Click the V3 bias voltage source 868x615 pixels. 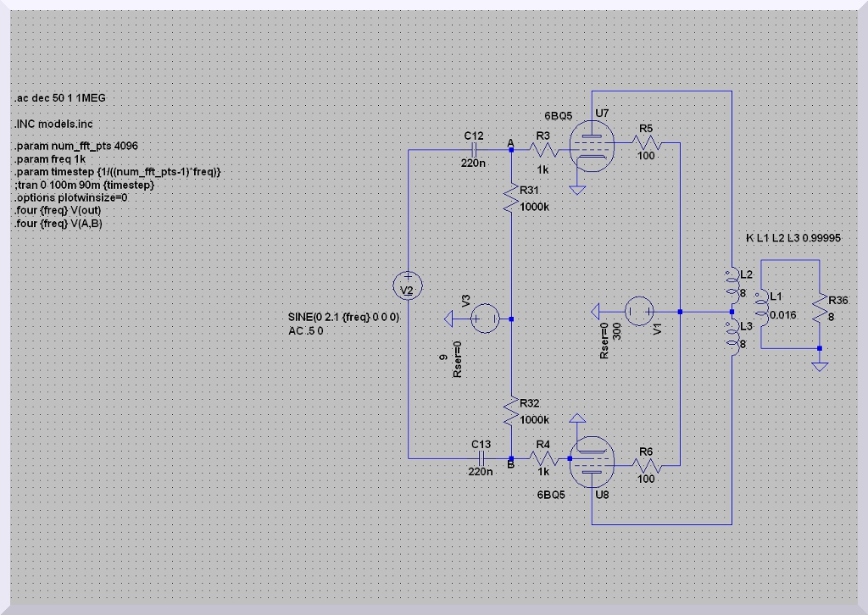pyautogui.click(x=485, y=319)
